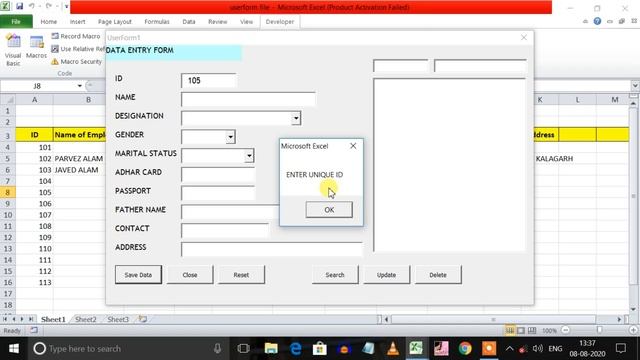Screen dimensions: 640x360
Task: Click Macro Security
Action: point(77,62)
